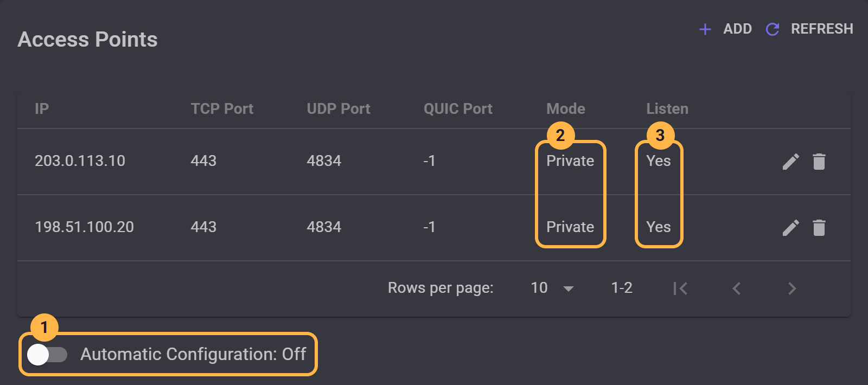This screenshot has height=385, width=868.
Task: Sort by the UDP Port column header
Action: tap(339, 108)
